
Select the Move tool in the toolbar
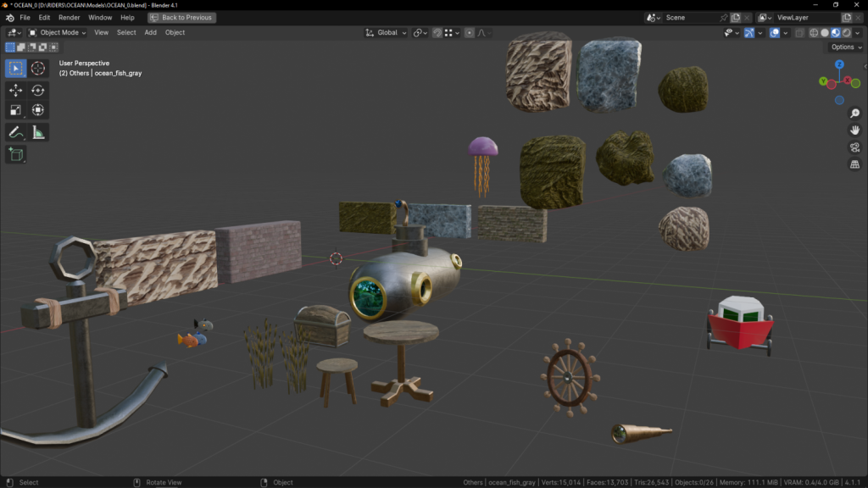[x=16, y=91]
